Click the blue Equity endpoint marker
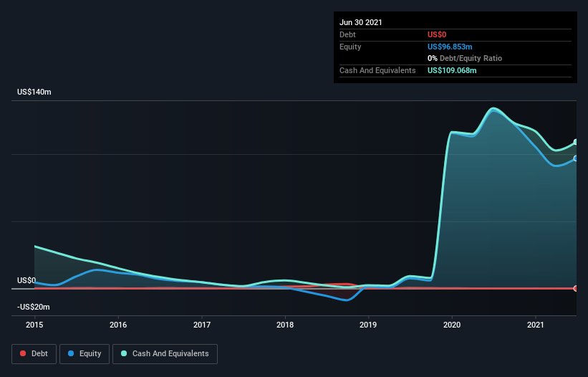Screen dimensions: 588x377 click(576, 158)
